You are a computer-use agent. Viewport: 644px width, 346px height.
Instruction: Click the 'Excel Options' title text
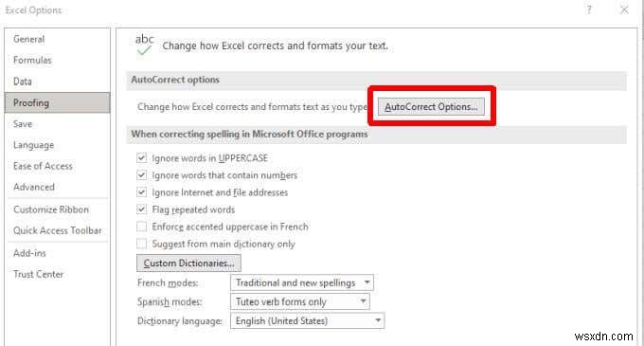coord(33,10)
